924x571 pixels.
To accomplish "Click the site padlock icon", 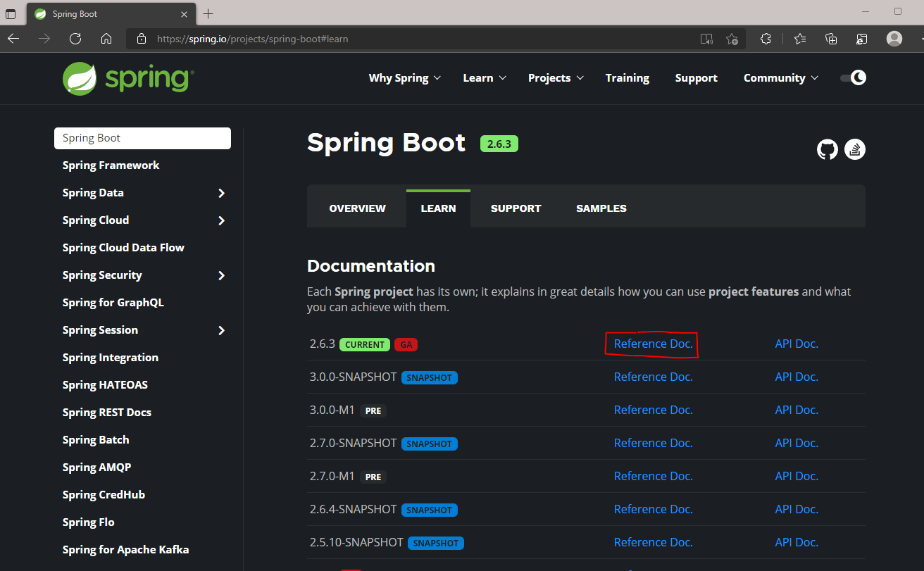I will tap(142, 39).
